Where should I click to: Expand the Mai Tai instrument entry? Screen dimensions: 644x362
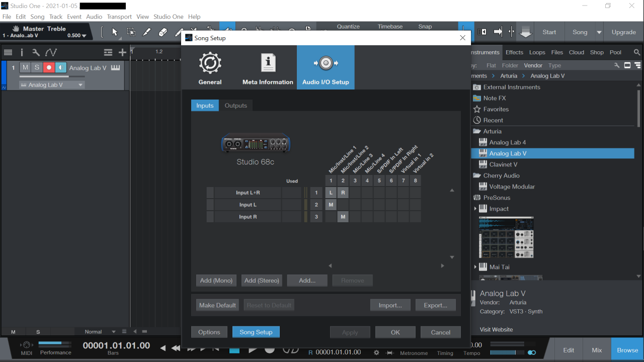(475, 267)
